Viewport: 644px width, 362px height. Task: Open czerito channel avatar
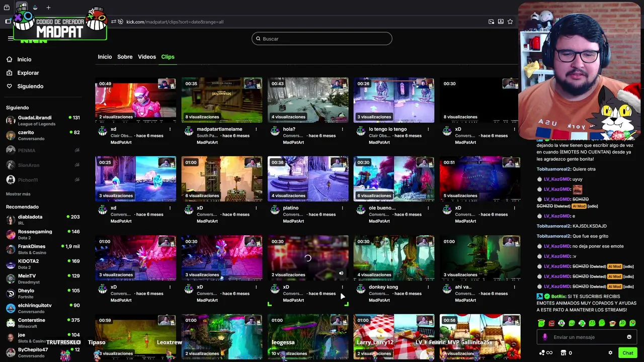pyautogui.click(x=11, y=135)
